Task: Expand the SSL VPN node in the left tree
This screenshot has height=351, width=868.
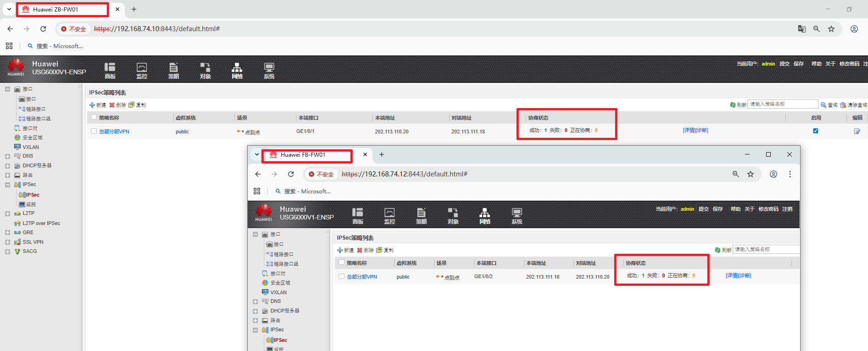Action: 7,242
